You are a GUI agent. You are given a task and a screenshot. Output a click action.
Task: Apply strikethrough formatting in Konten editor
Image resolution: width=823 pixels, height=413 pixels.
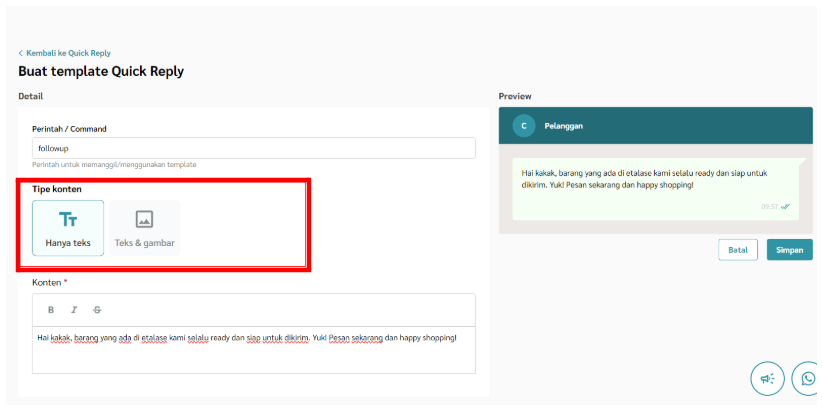tap(97, 310)
